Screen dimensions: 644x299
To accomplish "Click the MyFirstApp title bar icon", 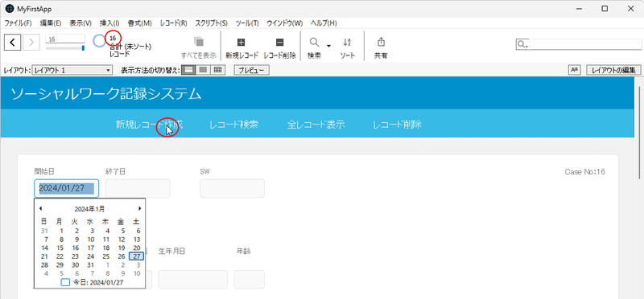I will pos(9,9).
